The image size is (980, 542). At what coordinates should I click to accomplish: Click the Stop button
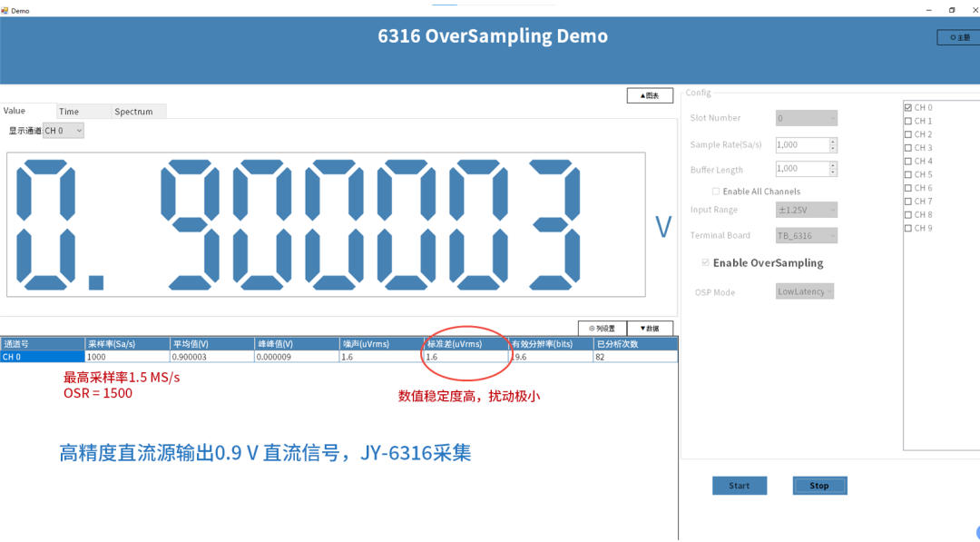tap(819, 485)
